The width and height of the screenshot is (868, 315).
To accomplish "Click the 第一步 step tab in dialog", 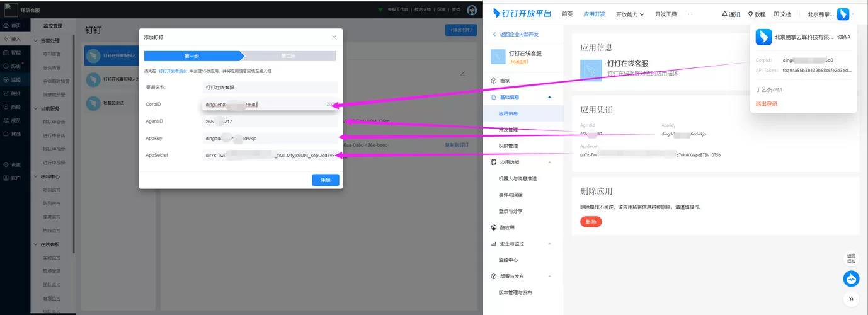I will [x=192, y=56].
